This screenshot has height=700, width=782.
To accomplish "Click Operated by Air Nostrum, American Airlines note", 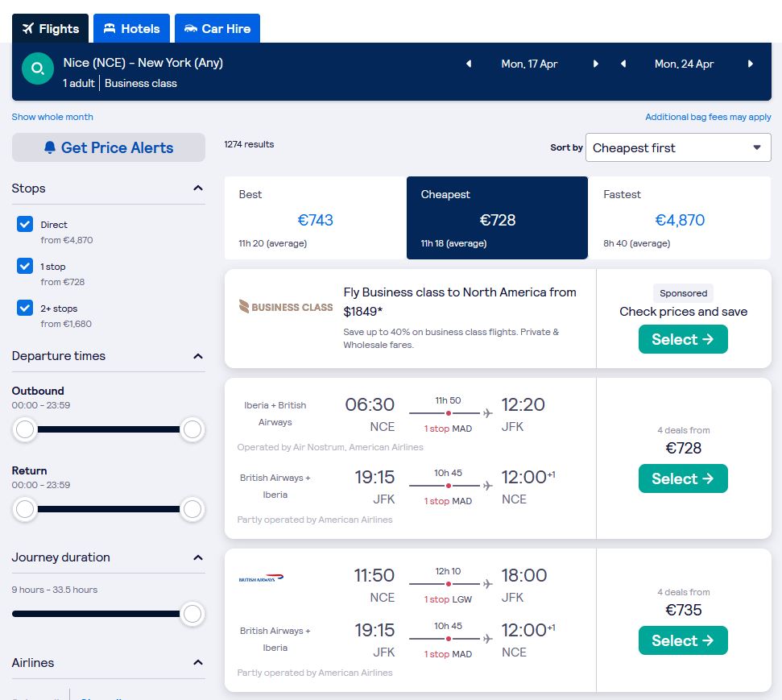I will [330, 447].
